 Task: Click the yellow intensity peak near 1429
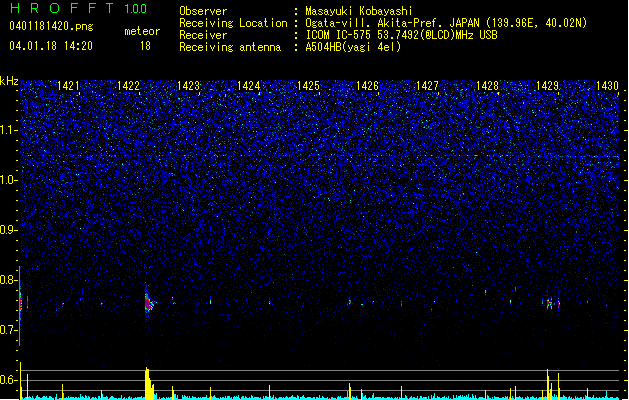[548, 384]
